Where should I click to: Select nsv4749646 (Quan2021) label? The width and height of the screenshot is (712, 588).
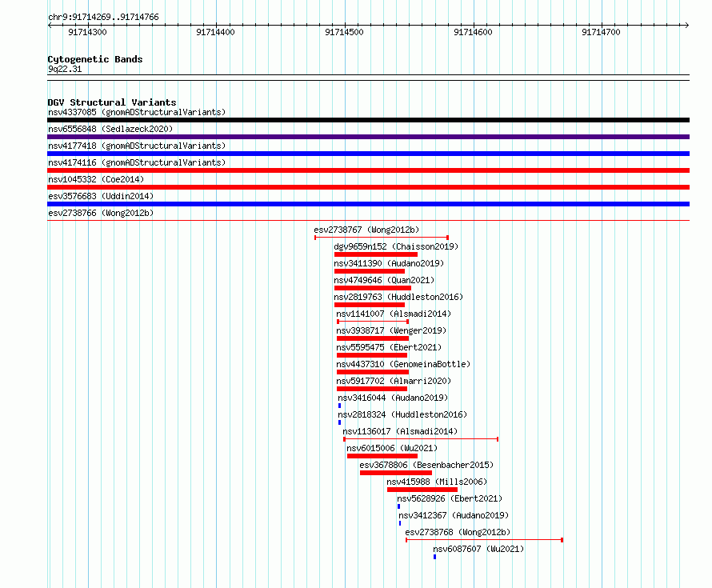click(x=384, y=280)
